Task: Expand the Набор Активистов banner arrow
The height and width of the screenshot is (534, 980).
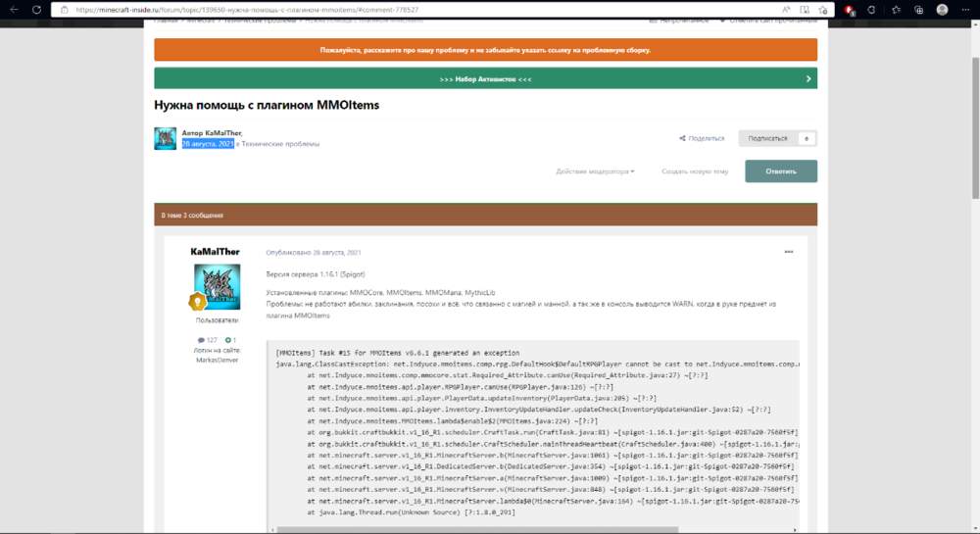Action: click(808, 78)
